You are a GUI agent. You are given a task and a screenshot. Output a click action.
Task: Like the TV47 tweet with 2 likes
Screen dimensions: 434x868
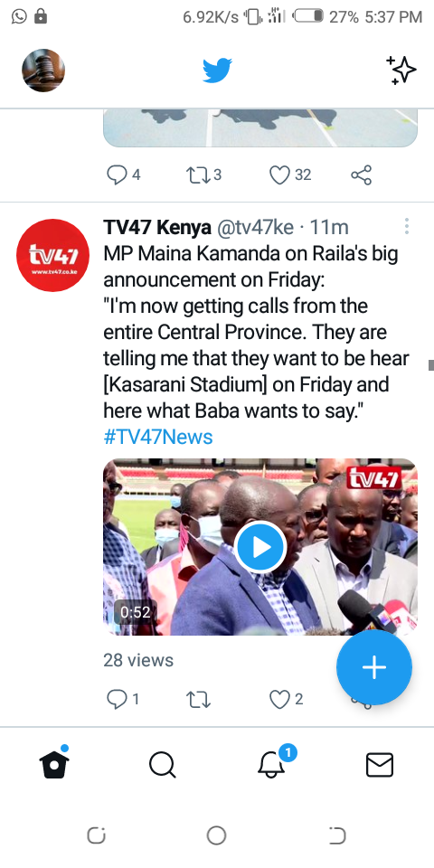pos(287,699)
